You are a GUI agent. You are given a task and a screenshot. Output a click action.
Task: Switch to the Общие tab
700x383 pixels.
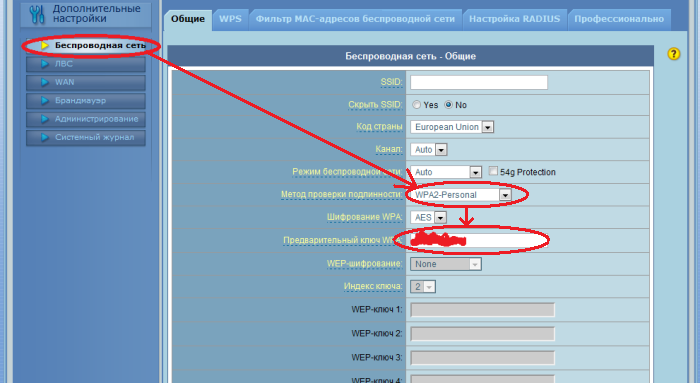click(188, 19)
